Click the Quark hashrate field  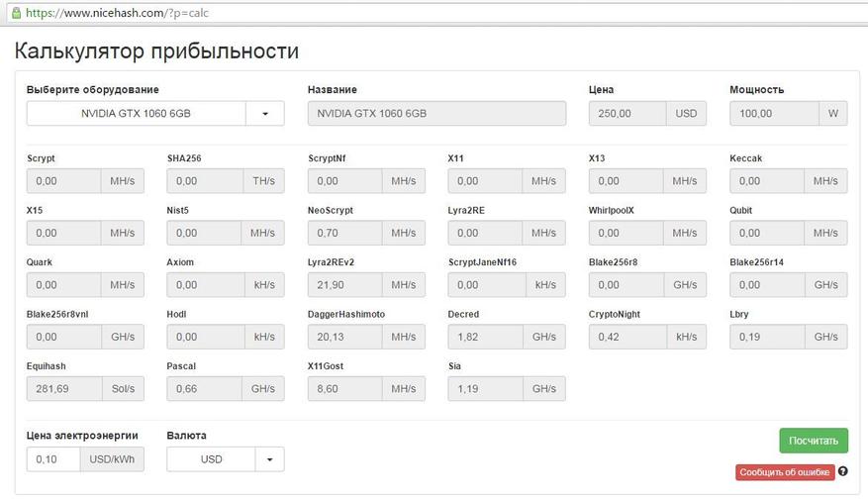64,285
